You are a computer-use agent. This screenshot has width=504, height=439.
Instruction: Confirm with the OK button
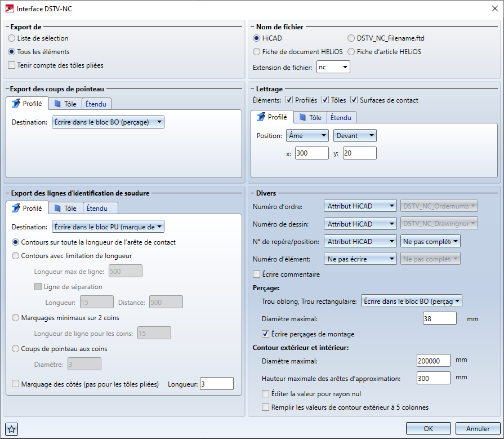(x=429, y=429)
